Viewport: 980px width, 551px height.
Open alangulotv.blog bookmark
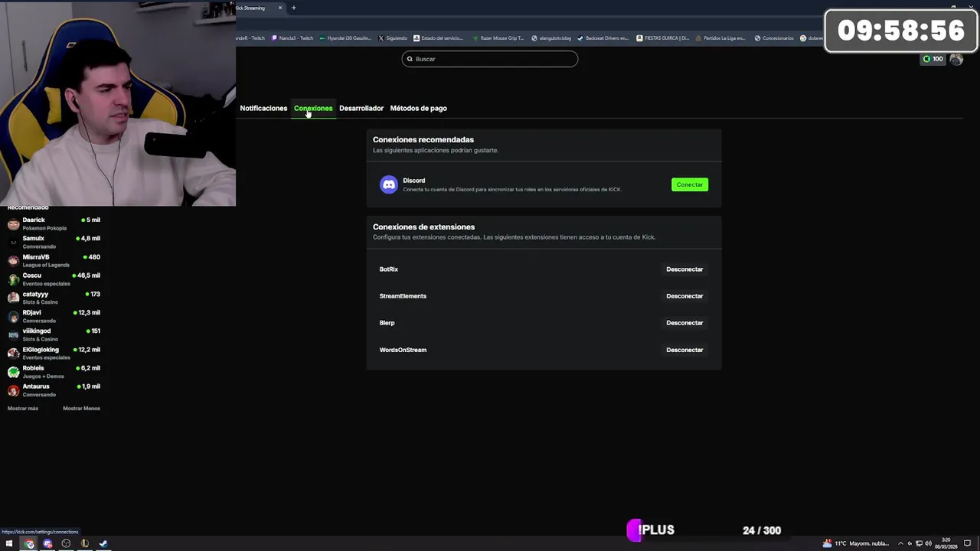(x=551, y=38)
